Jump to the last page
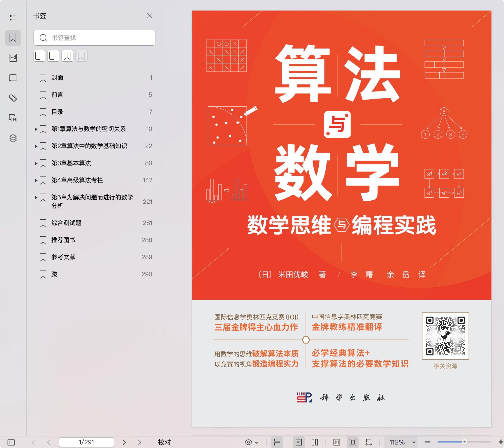Screen dimensions: 504x448 click(x=140, y=442)
